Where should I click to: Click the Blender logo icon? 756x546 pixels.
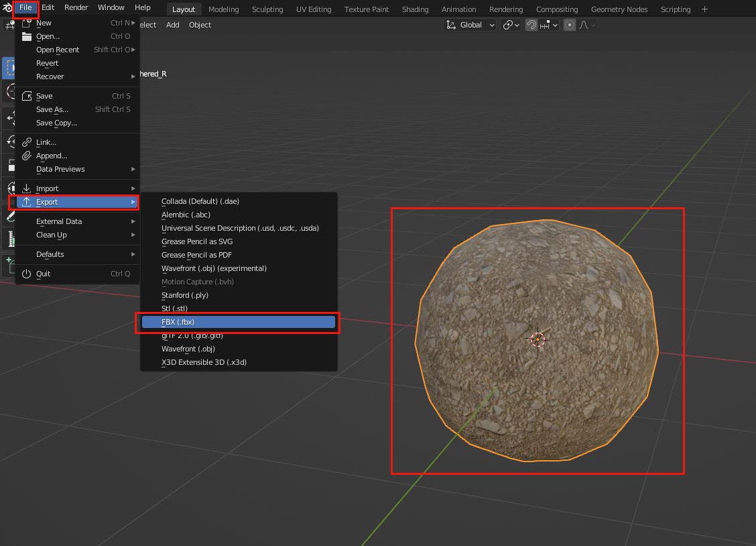7,8
